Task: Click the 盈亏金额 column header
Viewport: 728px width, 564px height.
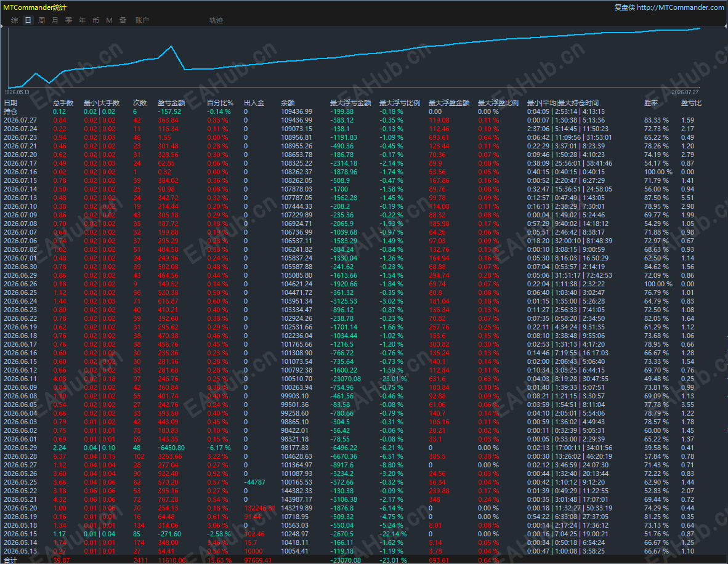Action: (x=171, y=103)
